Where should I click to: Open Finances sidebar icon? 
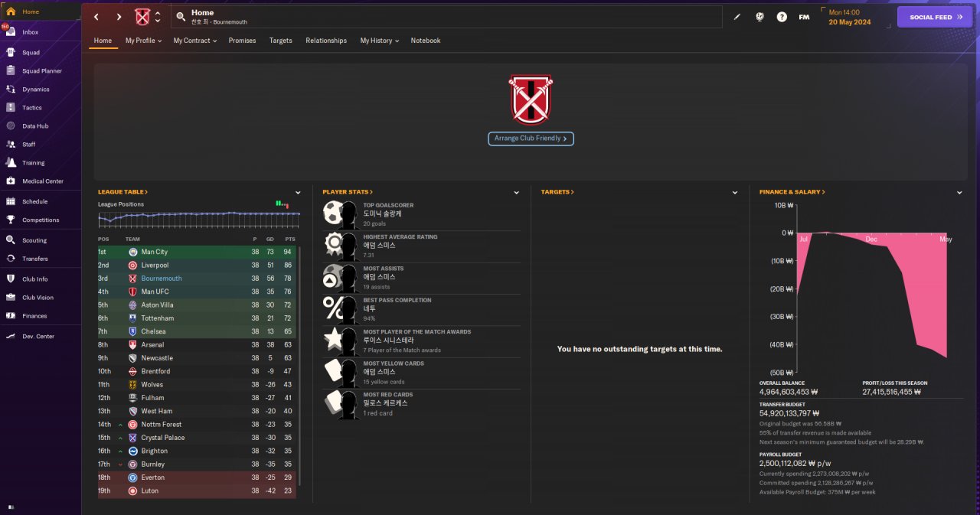[x=11, y=316]
